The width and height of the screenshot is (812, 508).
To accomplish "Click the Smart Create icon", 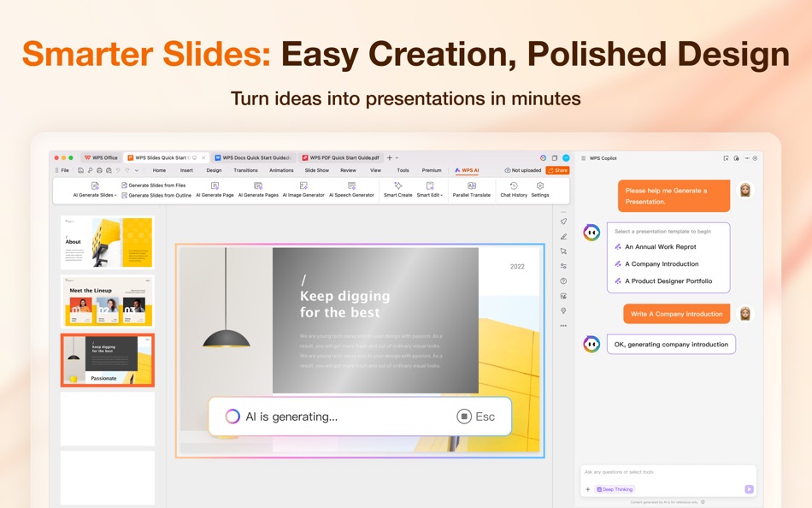I will tap(397, 190).
